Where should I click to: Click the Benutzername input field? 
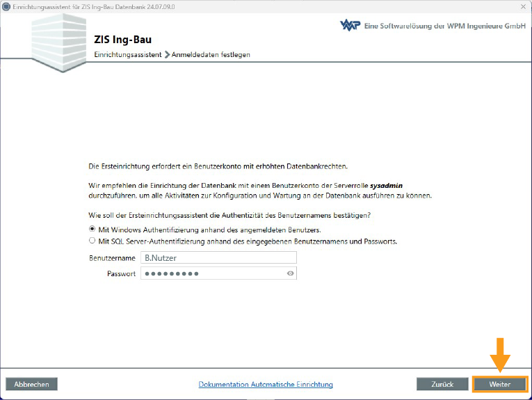click(218, 257)
